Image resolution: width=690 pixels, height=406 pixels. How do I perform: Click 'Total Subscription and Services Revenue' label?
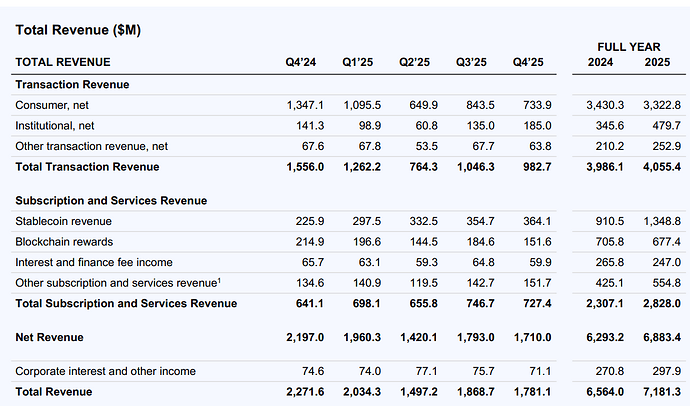(126, 304)
